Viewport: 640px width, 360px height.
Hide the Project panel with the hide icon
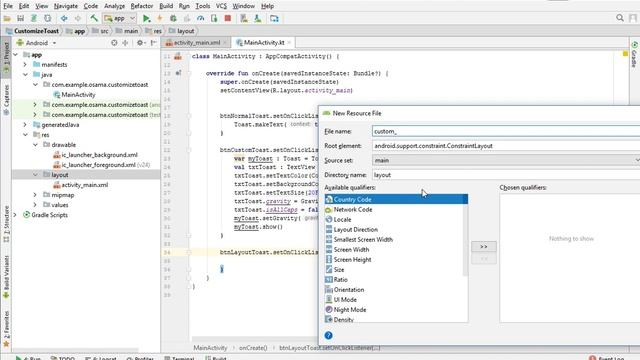click(x=153, y=43)
